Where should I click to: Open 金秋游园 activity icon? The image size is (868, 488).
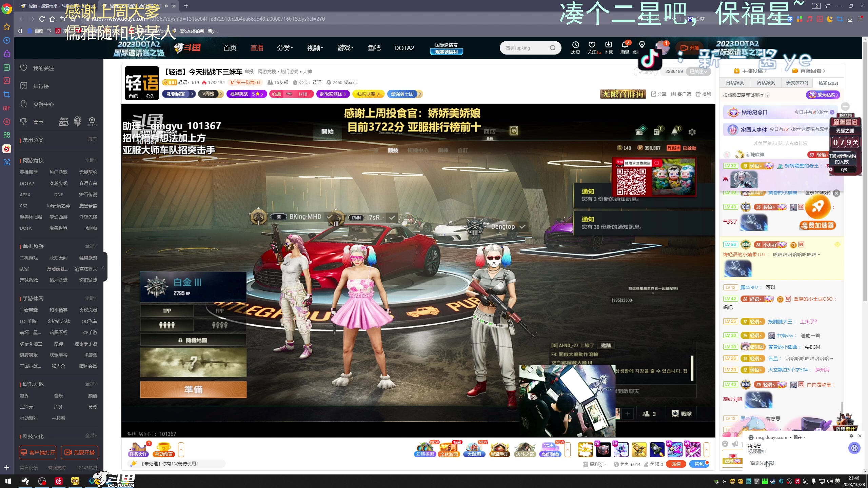[x=449, y=450]
